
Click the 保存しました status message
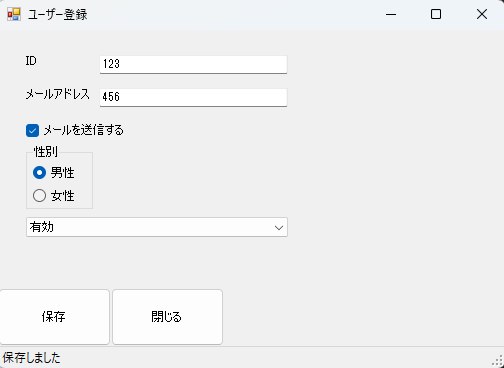[x=32, y=358]
